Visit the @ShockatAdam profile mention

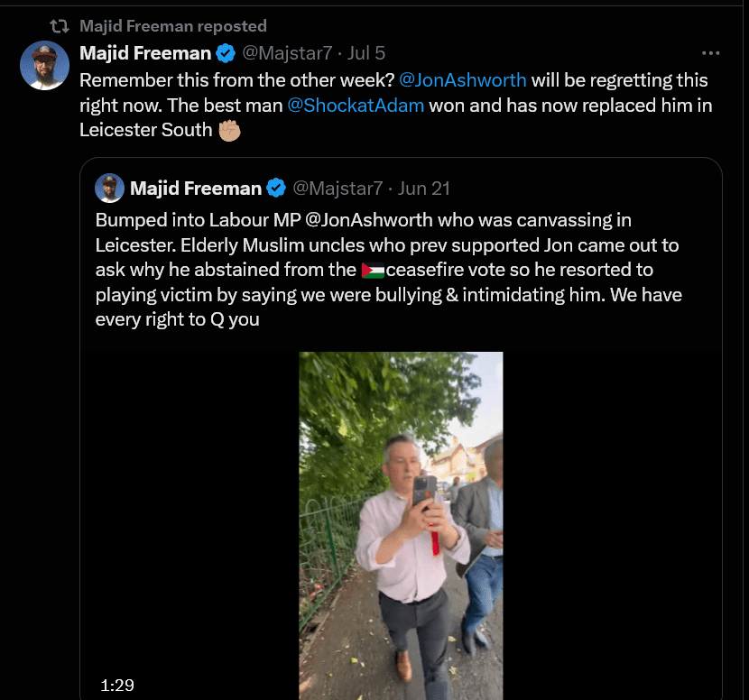click(x=355, y=106)
